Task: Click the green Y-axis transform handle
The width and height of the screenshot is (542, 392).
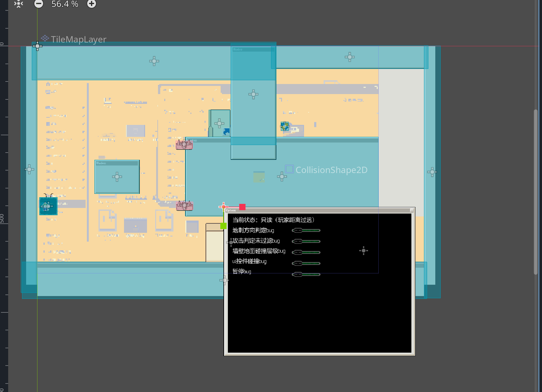Action: [223, 226]
